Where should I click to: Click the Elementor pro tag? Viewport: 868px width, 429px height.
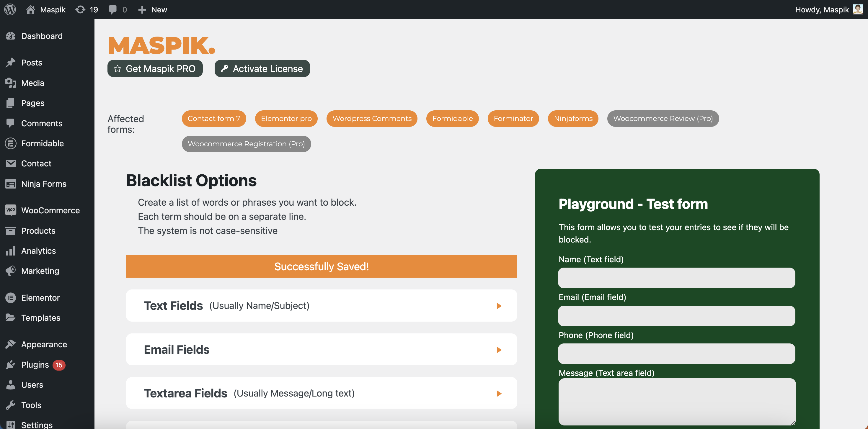pyautogui.click(x=286, y=119)
